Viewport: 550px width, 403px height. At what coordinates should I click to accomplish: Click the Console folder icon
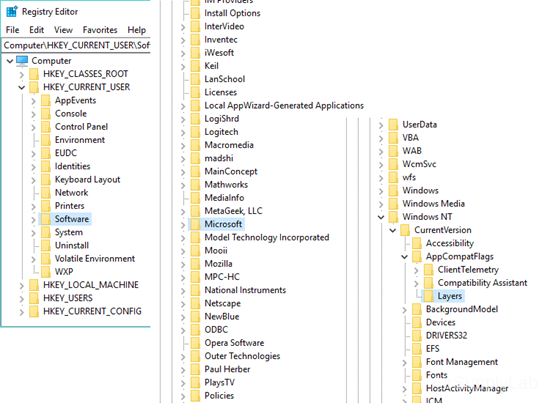pyautogui.click(x=46, y=114)
